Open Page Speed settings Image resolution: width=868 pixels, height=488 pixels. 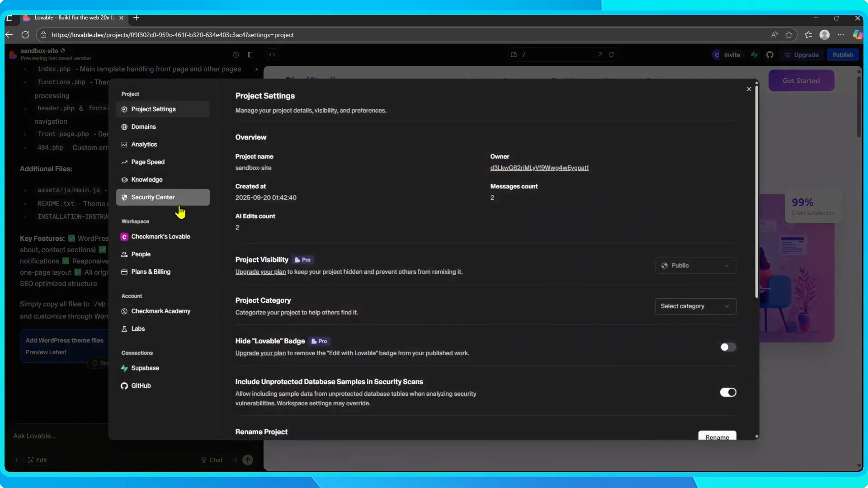[163, 162]
